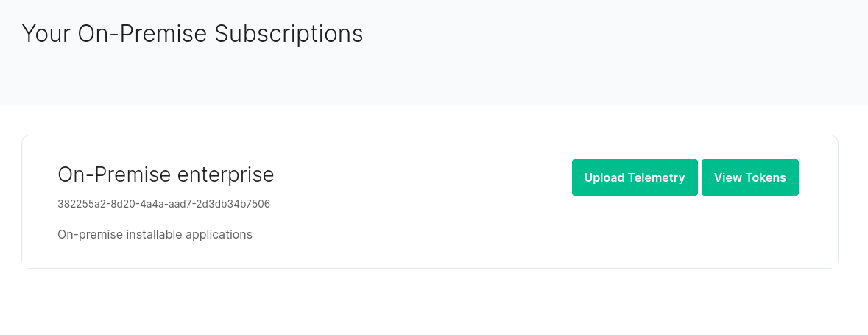The image size is (868, 335).
Task: Click the word 'Upload' on the telemetry button
Action: point(603,177)
